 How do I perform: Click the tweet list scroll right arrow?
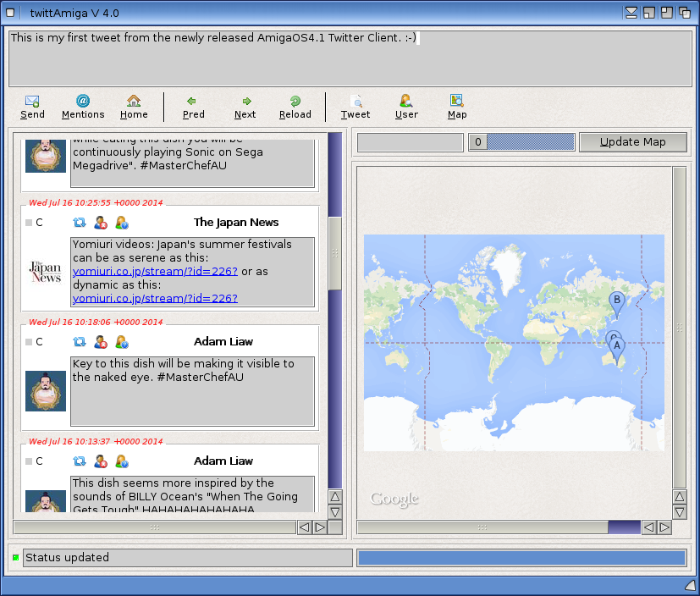[x=320, y=527]
